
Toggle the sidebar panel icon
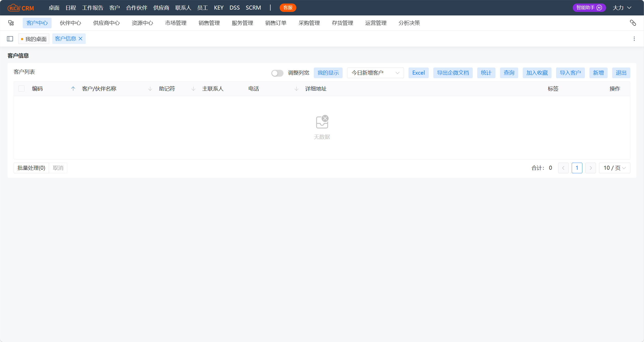pos(10,39)
